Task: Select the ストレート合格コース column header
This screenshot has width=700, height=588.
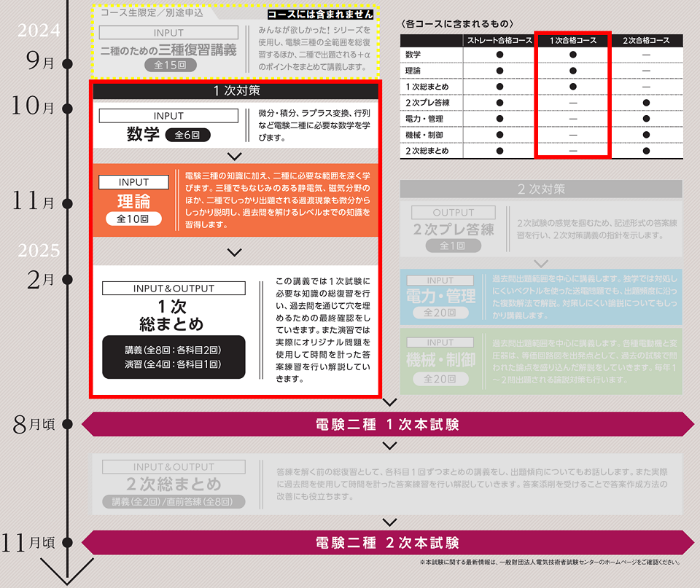Action: 499,41
